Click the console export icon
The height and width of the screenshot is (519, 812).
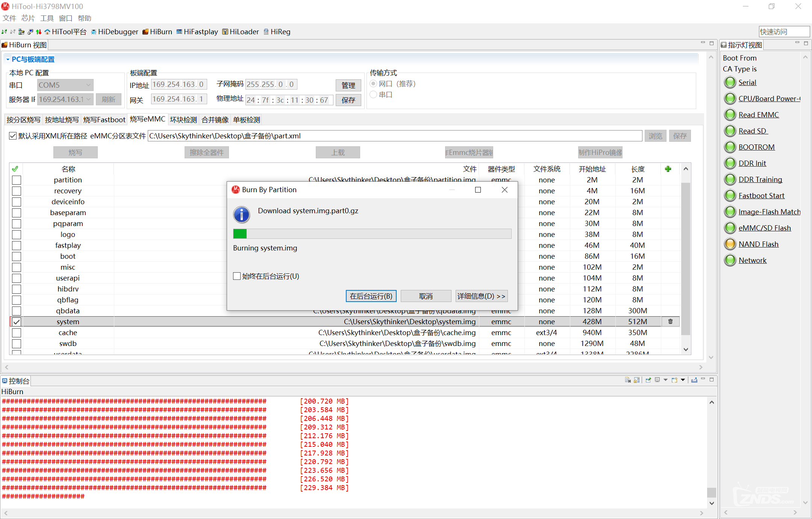click(x=694, y=380)
